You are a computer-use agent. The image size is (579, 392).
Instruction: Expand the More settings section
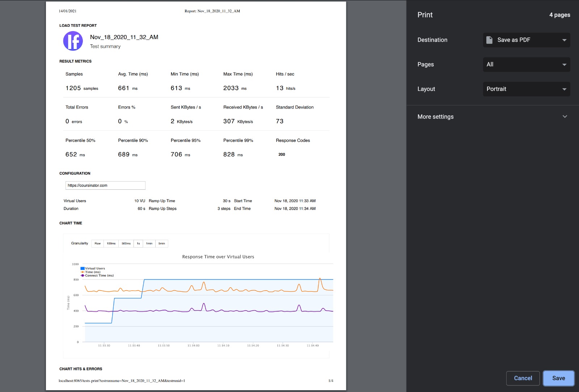[492, 117]
